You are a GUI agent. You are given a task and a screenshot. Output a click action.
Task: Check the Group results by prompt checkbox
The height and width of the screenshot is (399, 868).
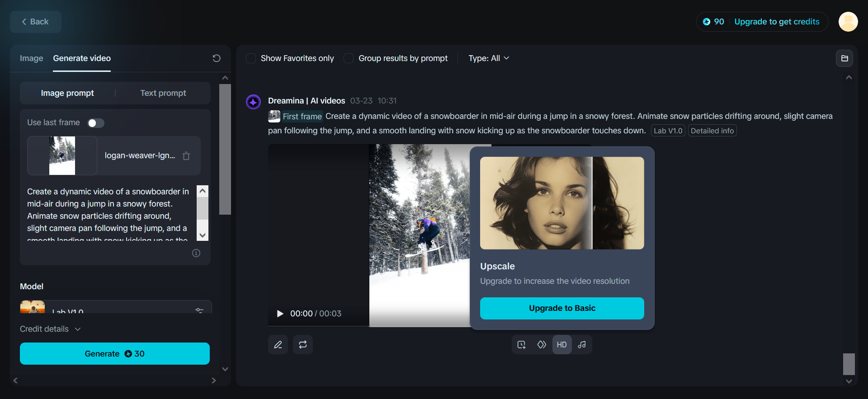(x=349, y=58)
